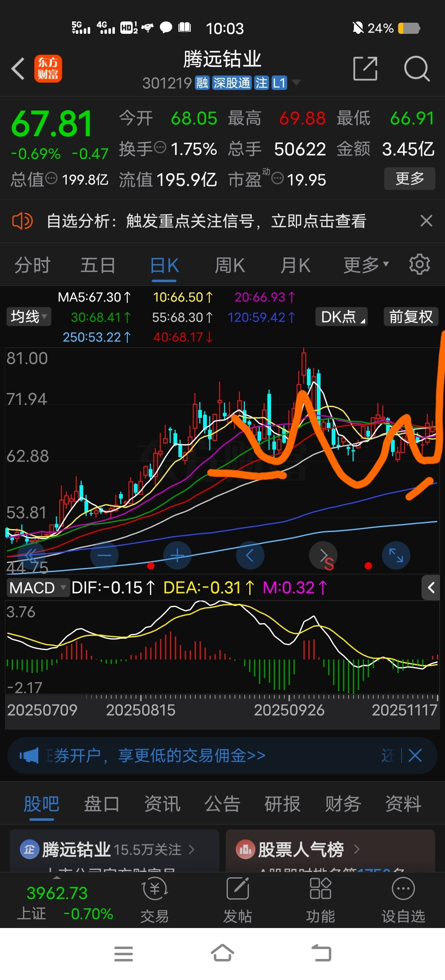Zoom in chart with plus button
The height and width of the screenshot is (980, 445).
pos(177,555)
